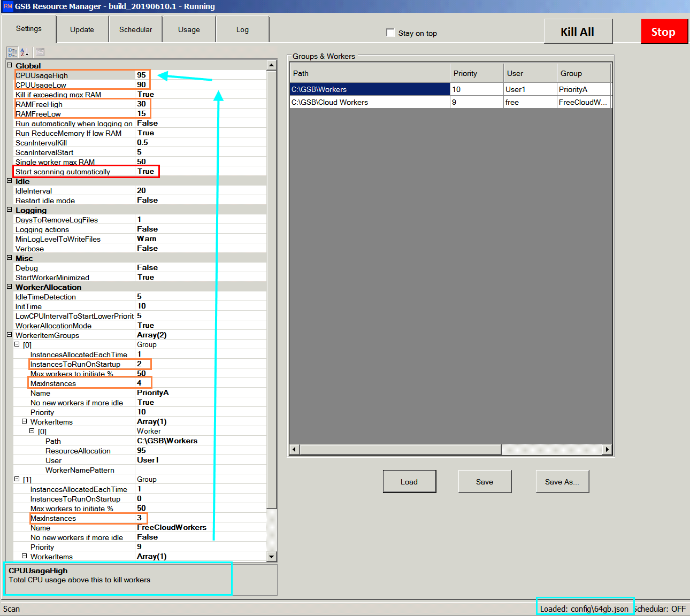Click the User column header
The height and width of the screenshot is (616, 690).
click(x=530, y=73)
